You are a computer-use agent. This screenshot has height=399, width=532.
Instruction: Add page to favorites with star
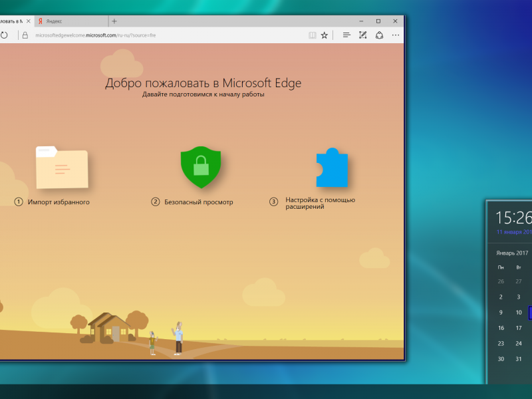pos(325,35)
